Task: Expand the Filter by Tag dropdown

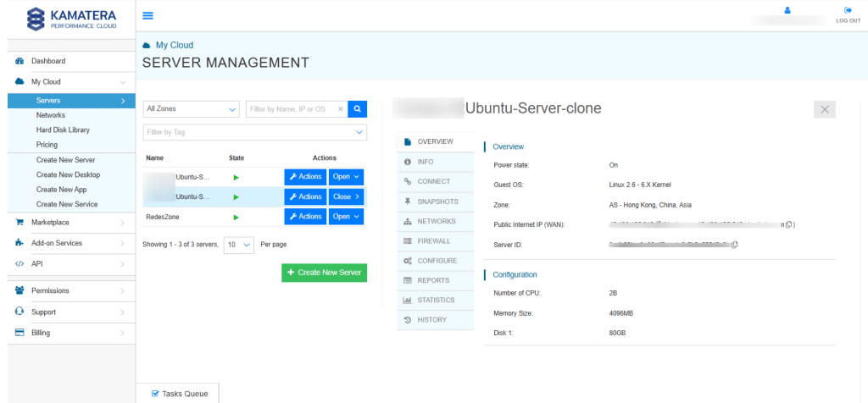Action: click(254, 132)
